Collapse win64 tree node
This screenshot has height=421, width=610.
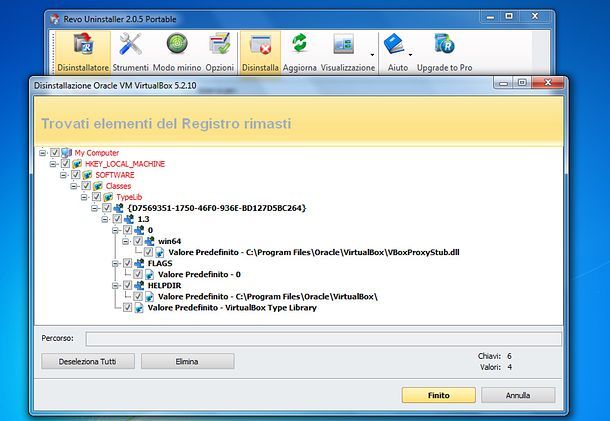point(126,242)
